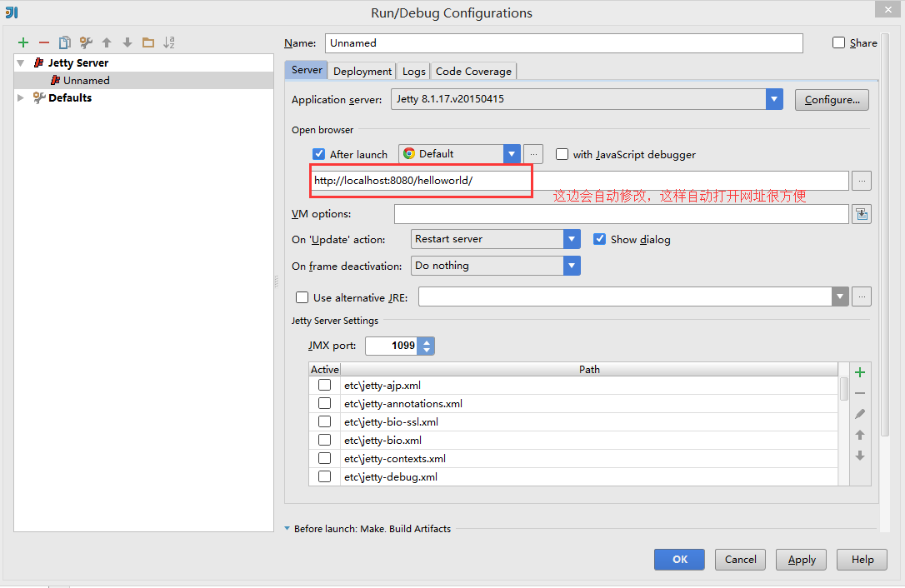Click the Help button
The width and height of the screenshot is (905, 588).
click(862, 559)
